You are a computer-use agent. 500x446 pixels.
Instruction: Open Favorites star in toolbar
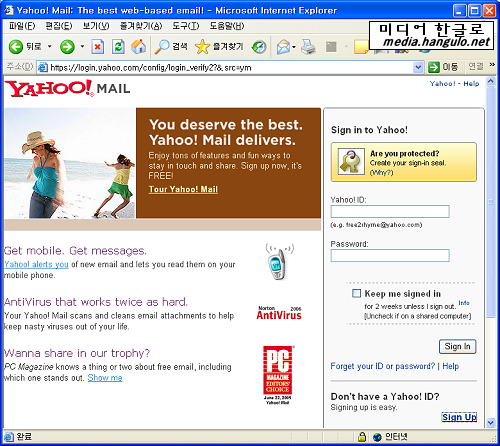tap(202, 47)
